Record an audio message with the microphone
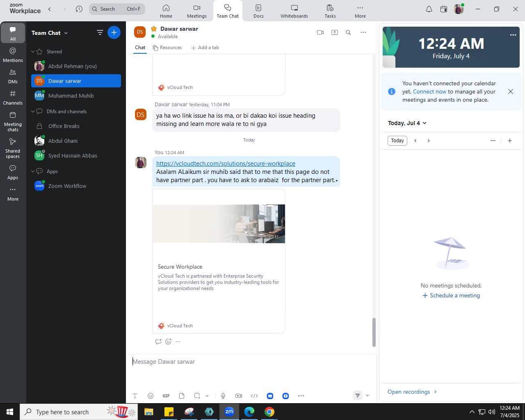The height and width of the screenshot is (420, 525). [223, 396]
